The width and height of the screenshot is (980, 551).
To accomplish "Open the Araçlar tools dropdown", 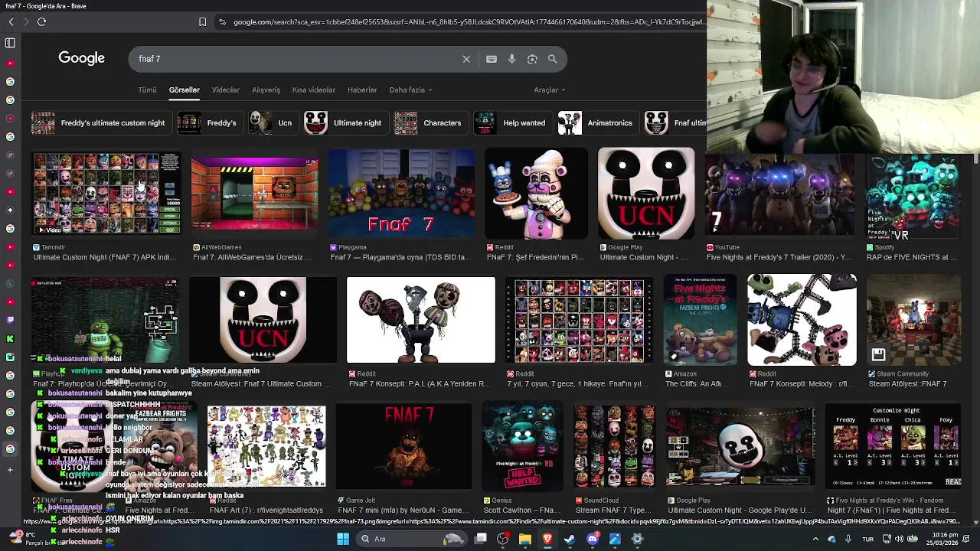I will tap(550, 90).
